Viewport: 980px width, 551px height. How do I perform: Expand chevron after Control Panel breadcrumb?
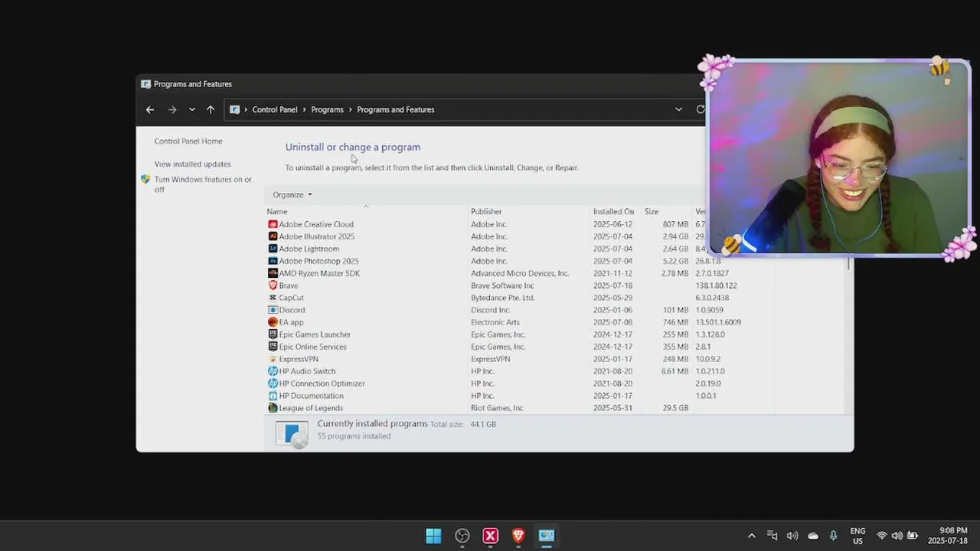[304, 109]
